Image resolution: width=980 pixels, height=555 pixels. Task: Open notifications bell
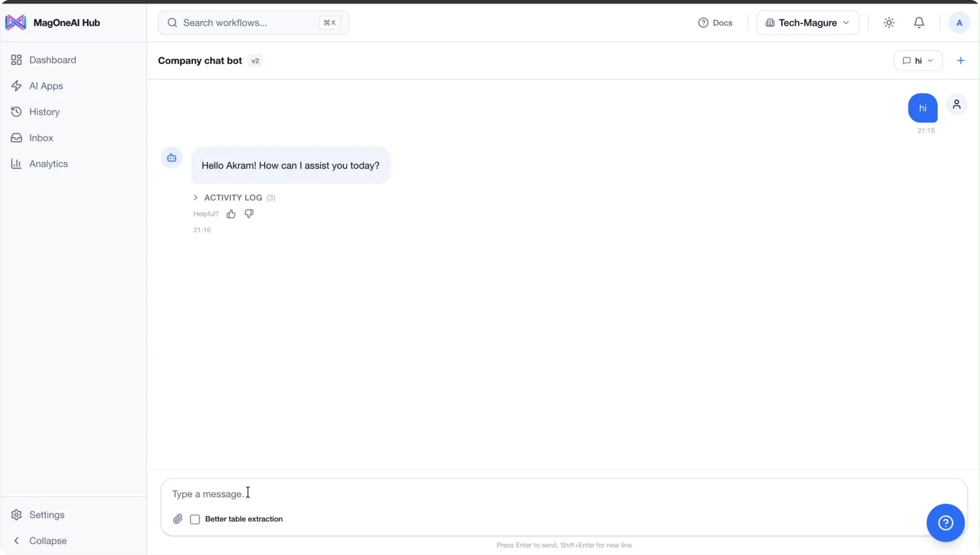click(919, 23)
